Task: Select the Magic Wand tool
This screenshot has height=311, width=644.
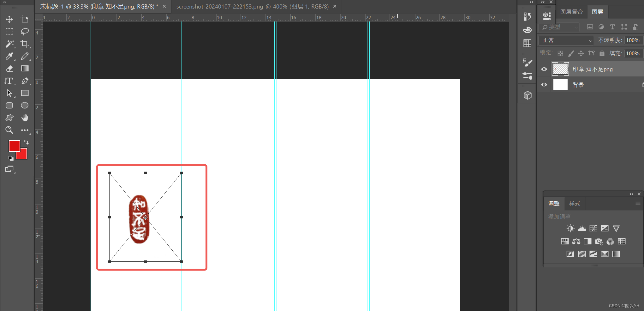Action: (x=9, y=44)
